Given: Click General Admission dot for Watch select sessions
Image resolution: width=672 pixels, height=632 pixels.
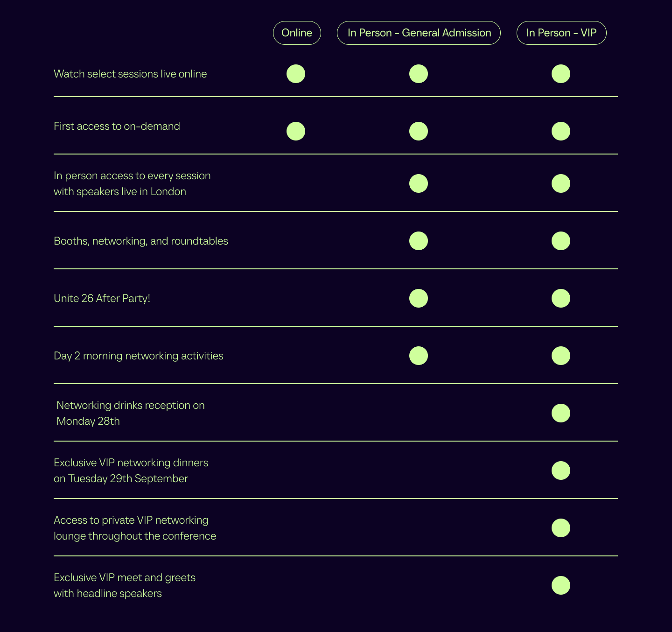Looking at the screenshot, I should point(419,74).
